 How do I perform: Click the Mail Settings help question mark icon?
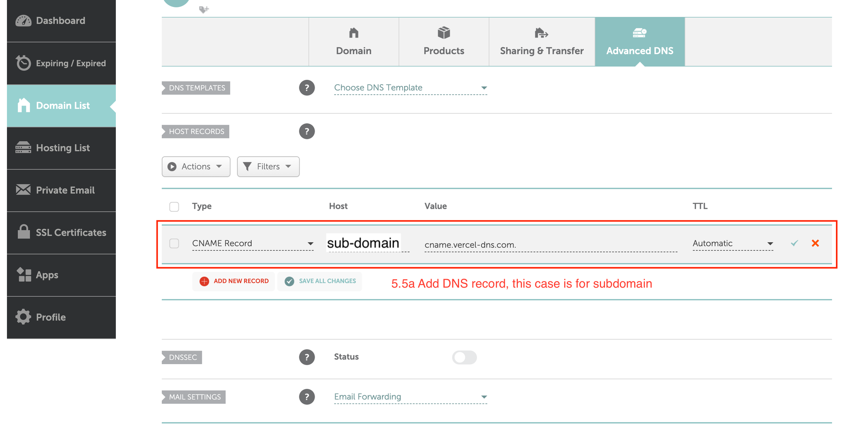(306, 397)
